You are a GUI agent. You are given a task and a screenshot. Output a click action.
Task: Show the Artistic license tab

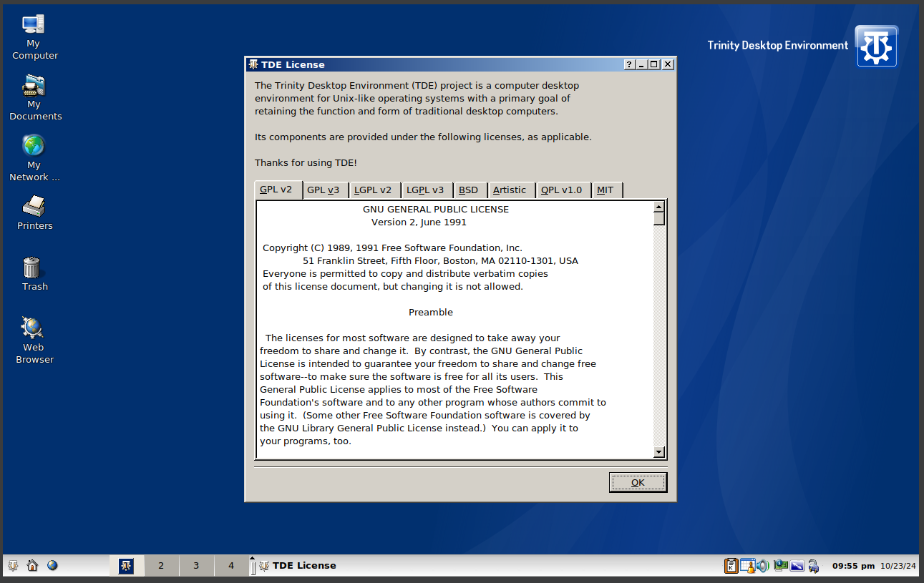(510, 190)
